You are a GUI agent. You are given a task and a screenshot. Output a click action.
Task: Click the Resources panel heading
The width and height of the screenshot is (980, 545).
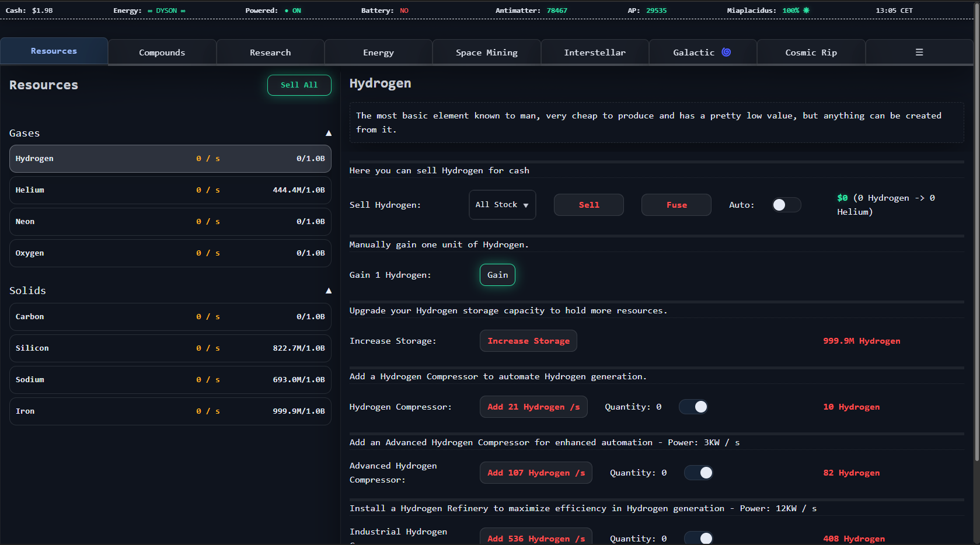[x=44, y=85]
